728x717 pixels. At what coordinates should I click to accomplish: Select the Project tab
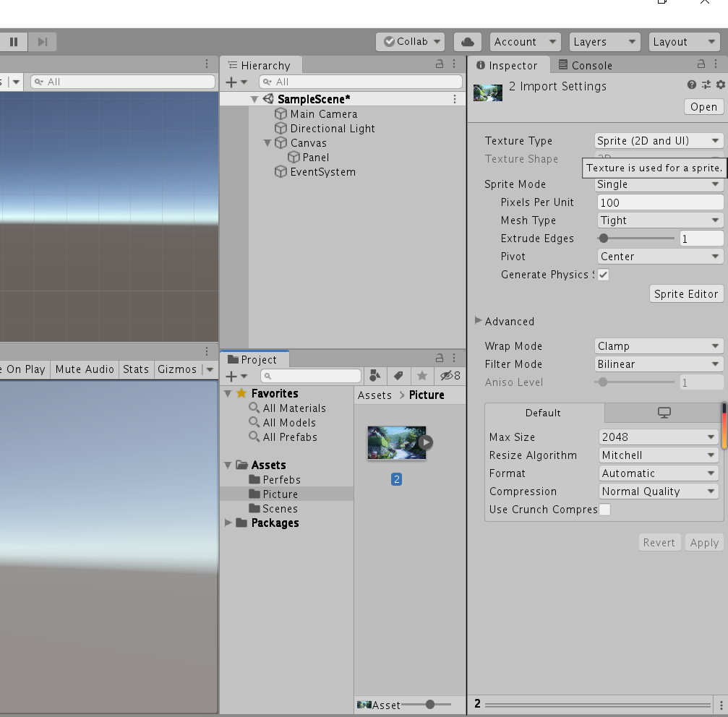click(254, 360)
